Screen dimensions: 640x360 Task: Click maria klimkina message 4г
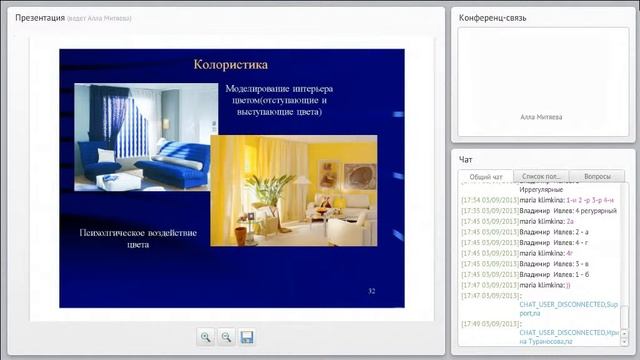[517, 253]
